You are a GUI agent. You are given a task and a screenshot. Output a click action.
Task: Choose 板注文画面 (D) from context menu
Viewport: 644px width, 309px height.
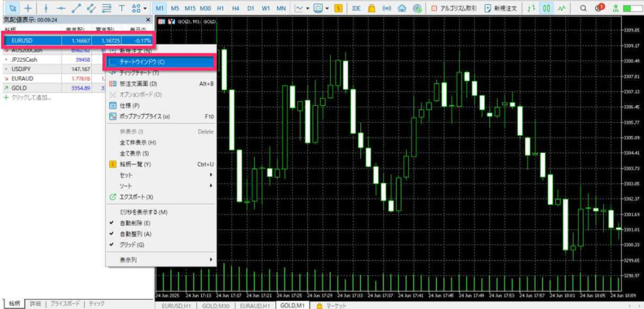161,84
